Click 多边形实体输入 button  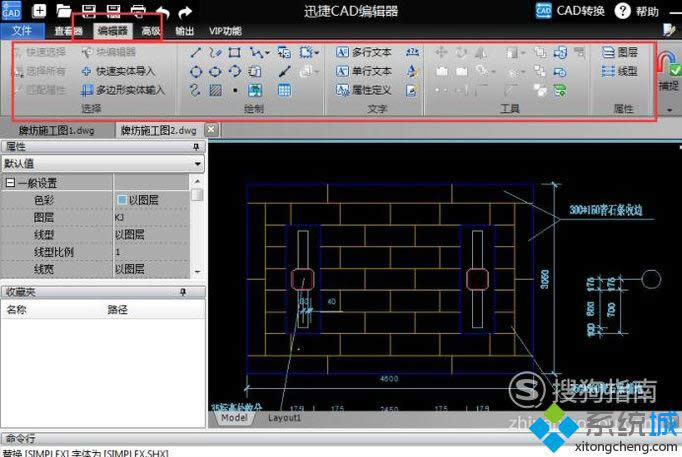click(x=123, y=90)
